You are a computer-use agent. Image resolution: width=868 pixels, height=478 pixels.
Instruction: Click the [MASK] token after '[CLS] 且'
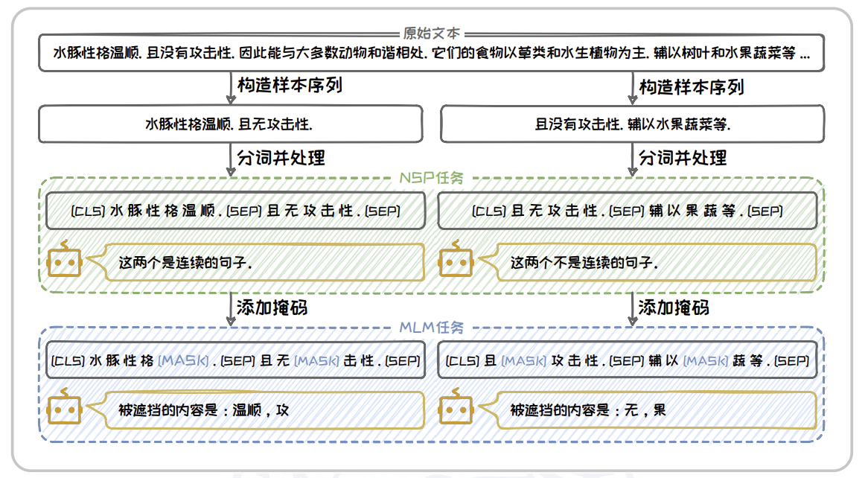[523, 360]
